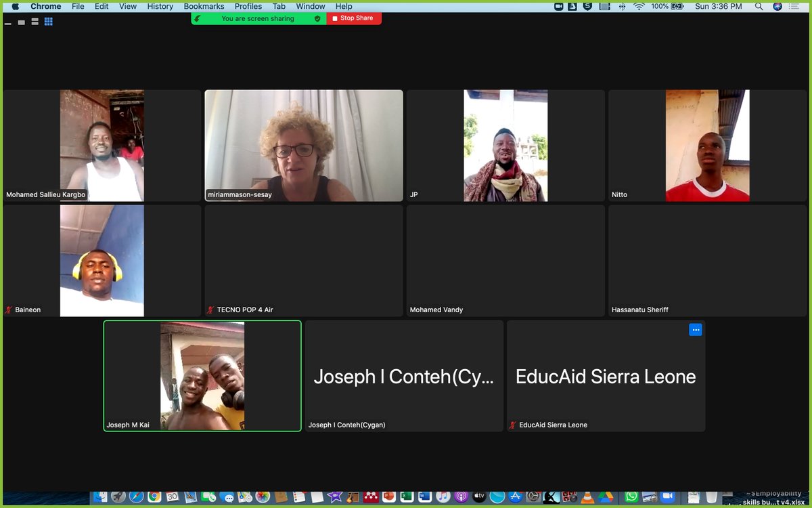This screenshot has width=812, height=508.
Task: Click the Mohamed Vandy participant tile
Action: pyautogui.click(x=505, y=261)
